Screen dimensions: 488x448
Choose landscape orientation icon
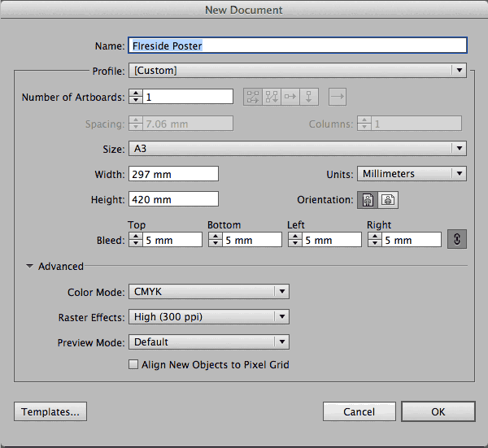388,200
